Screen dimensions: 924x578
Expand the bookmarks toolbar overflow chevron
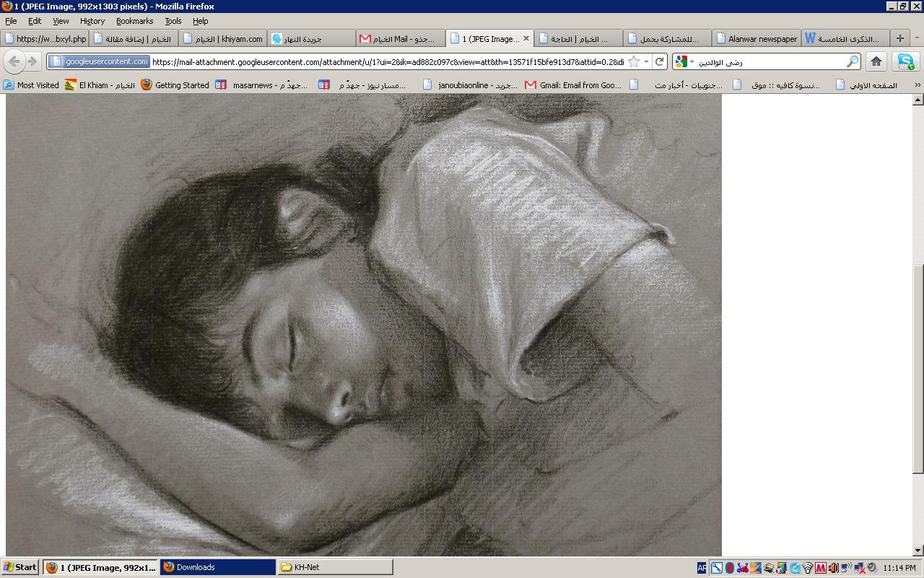[x=918, y=85]
